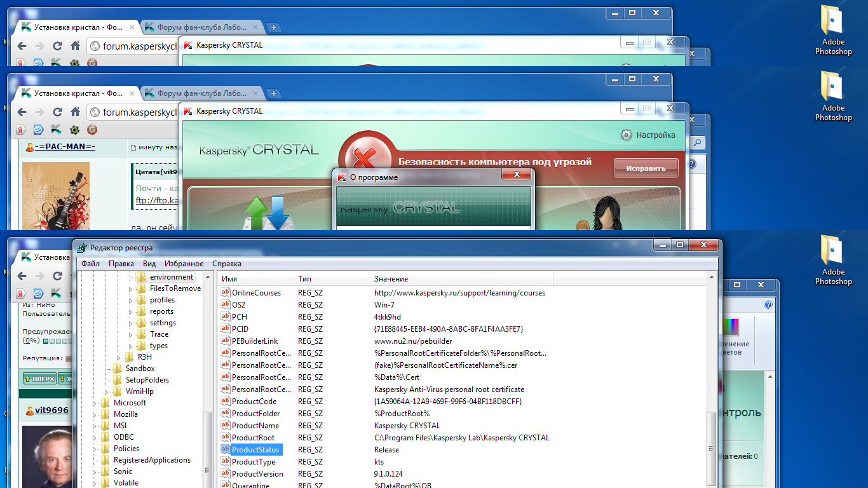Viewport: 868px width, 488px height.
Task: Open Настройка in Kaspersky CRYSTAL window
Action: click(x=648, y=135)
